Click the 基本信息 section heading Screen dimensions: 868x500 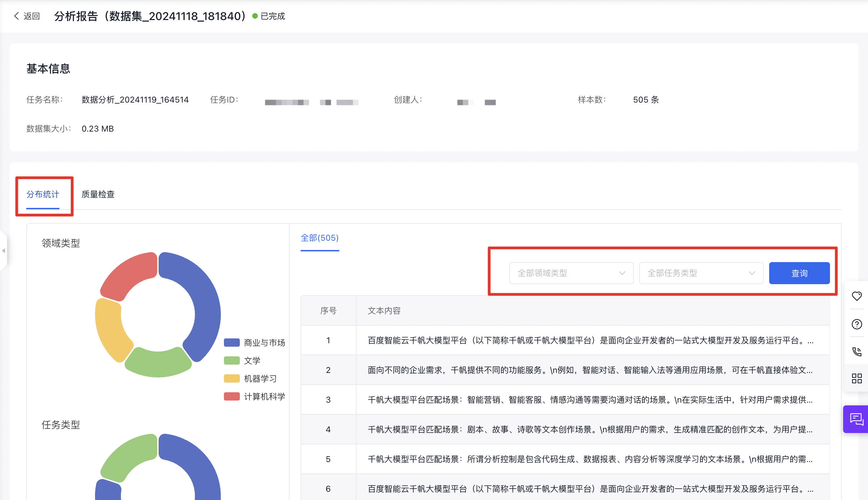pos(48,68)
